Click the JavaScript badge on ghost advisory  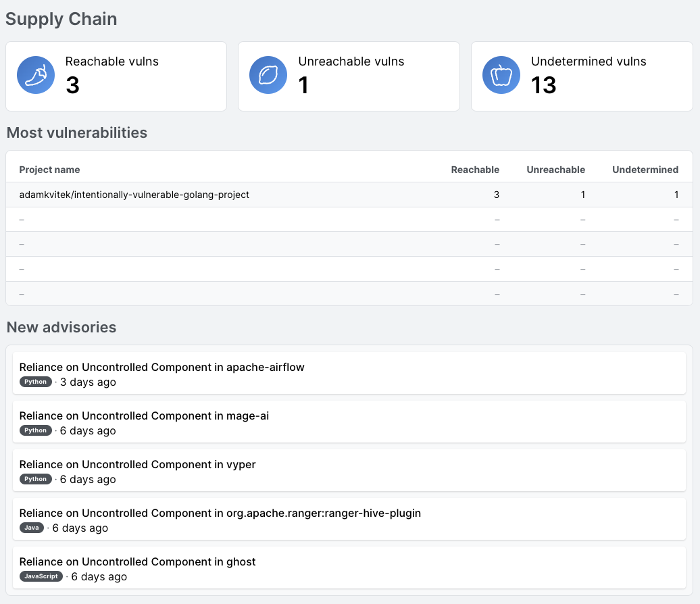pos(41,576)
